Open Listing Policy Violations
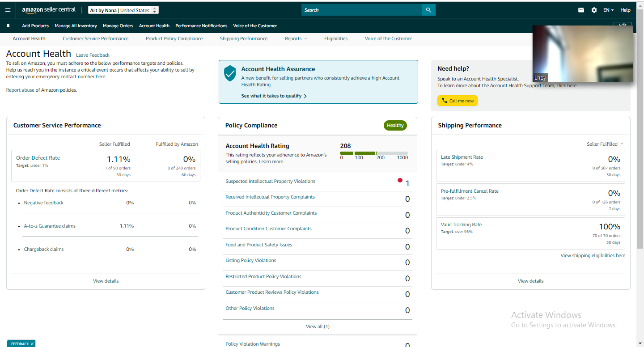Screen dimensions: 644x347 click(251, 261)
